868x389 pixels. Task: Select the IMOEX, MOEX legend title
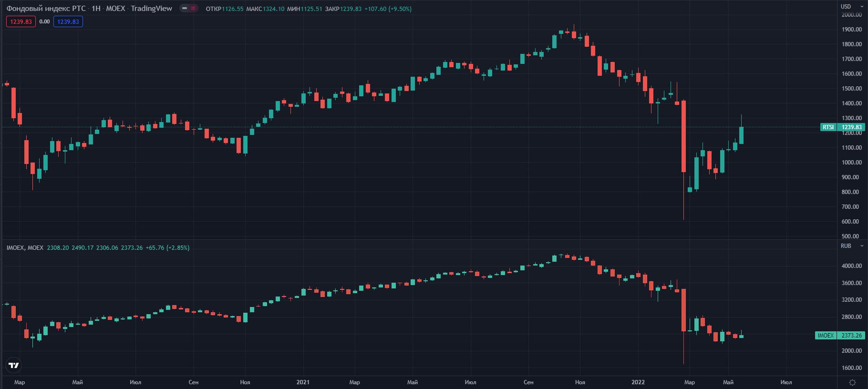click(x=25, y=247)
